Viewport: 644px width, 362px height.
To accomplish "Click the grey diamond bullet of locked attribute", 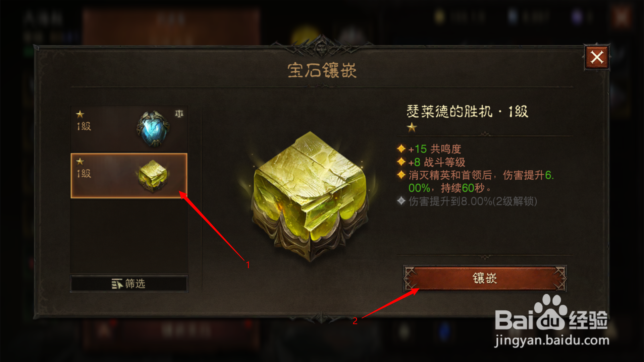I will 401,201.
